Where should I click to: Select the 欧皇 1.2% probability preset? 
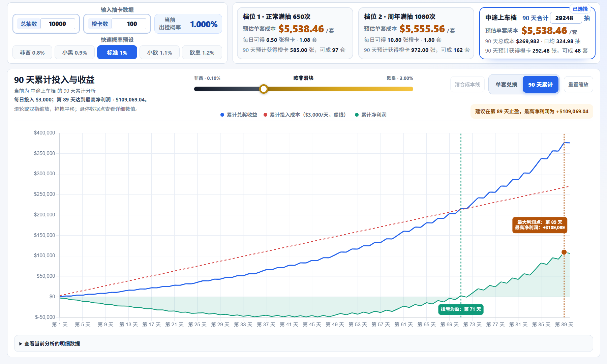point(202,53)
